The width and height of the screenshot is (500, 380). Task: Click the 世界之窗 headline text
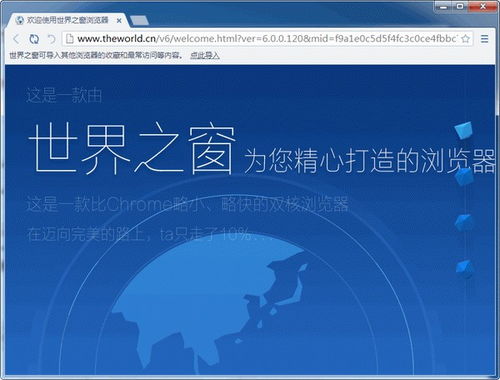tap(132, 148)
